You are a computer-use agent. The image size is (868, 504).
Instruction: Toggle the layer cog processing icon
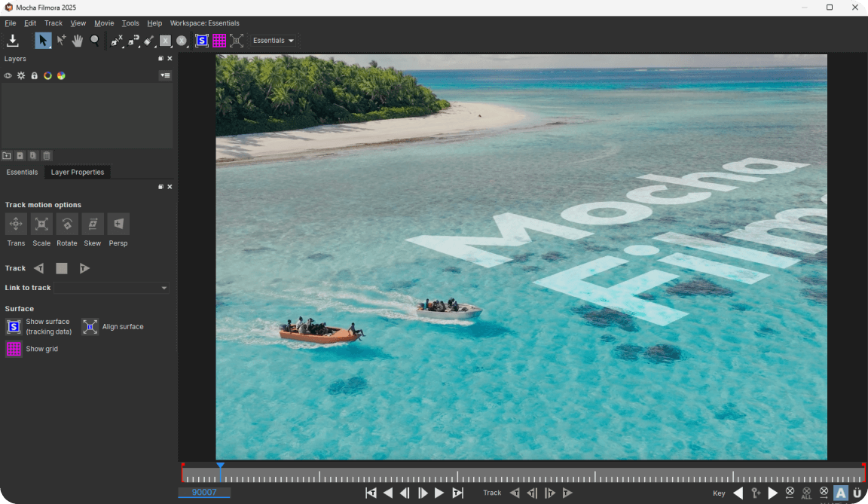pos(21,76)
